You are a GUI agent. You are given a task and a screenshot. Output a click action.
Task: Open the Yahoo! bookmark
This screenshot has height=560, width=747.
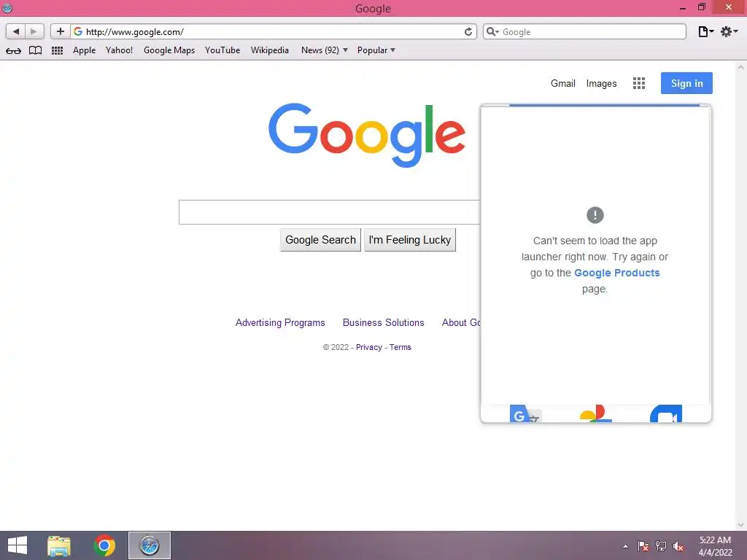119,50
